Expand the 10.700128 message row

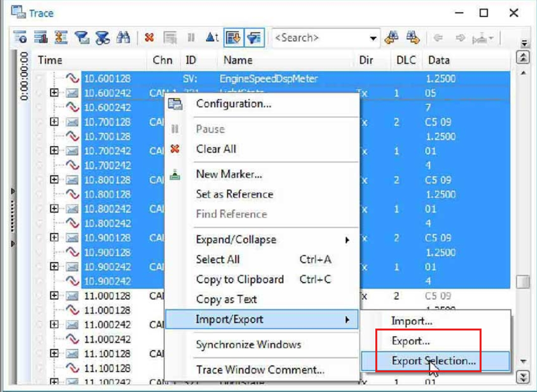(x=54, y=121)
